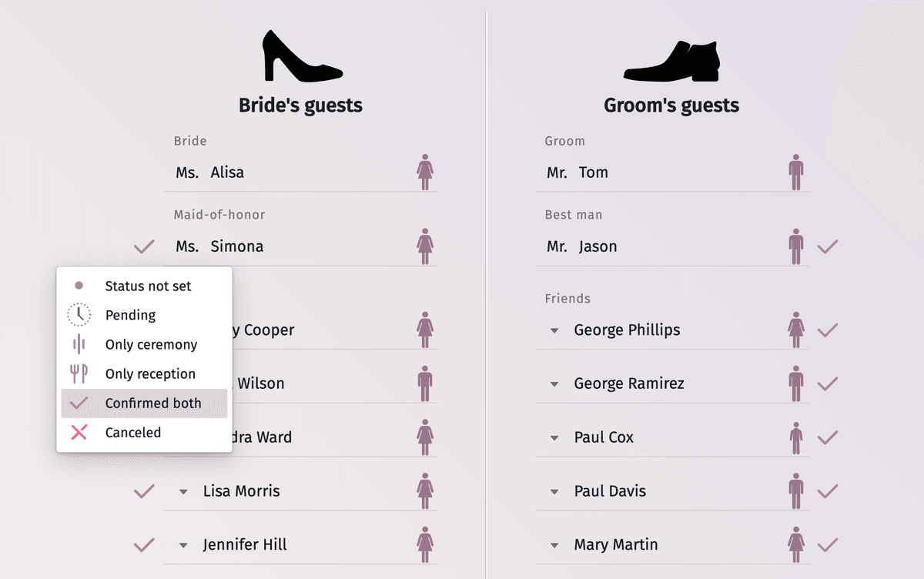The image size is (924, 579).
Task: Toggle the checkmark beside George Phillips
Action: (x=828, y=330)
